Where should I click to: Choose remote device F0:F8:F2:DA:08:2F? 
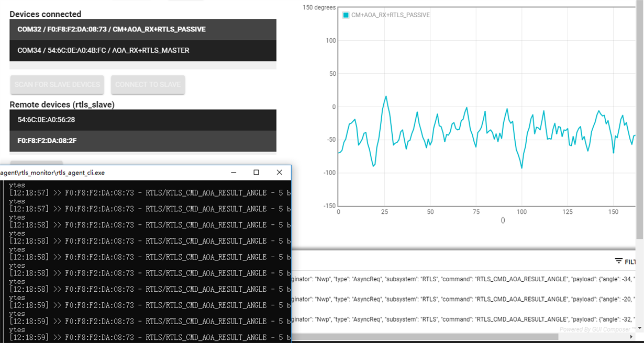(x=143, y=141)
